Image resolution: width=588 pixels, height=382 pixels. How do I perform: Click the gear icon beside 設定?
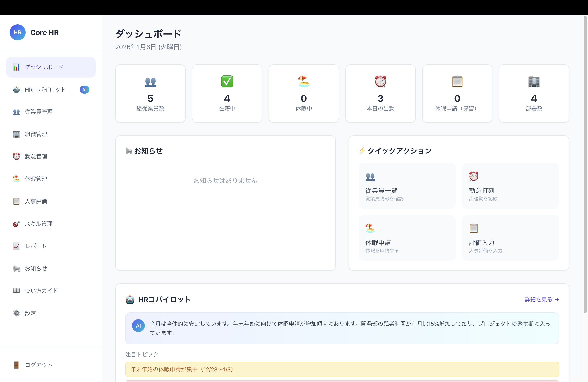click(x=16, y=313)
